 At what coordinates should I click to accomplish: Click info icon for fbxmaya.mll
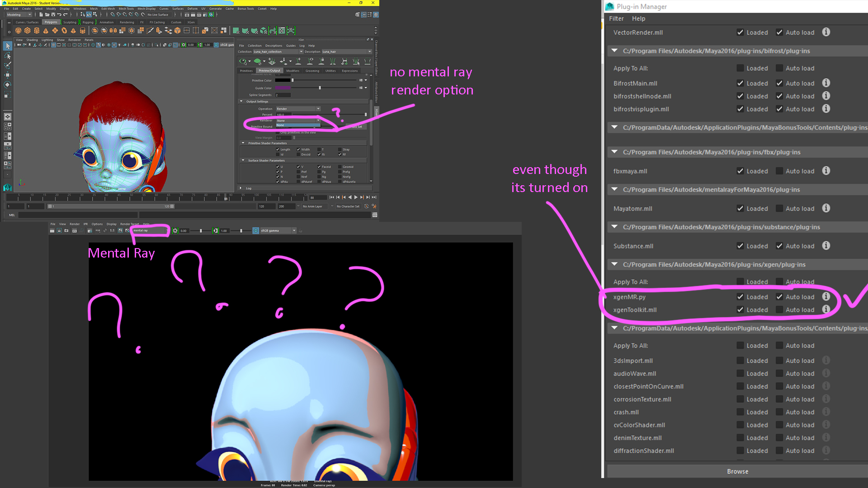(826, 171)
